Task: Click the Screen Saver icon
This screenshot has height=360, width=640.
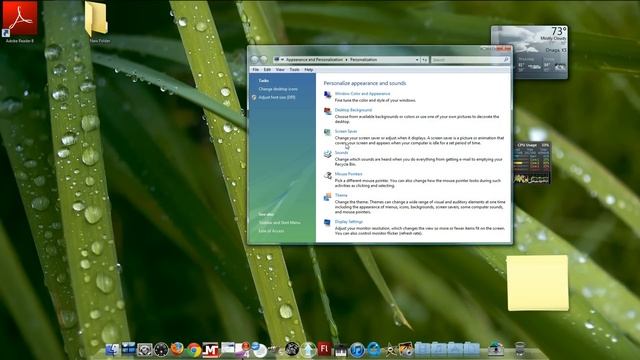Action: (x=327, y=133)
